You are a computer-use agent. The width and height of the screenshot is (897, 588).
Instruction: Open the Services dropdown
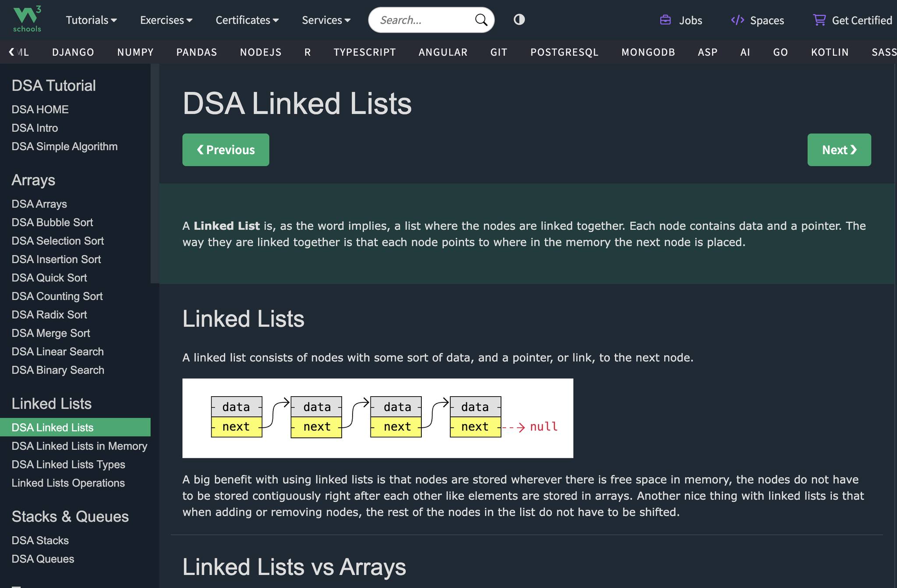326,20
